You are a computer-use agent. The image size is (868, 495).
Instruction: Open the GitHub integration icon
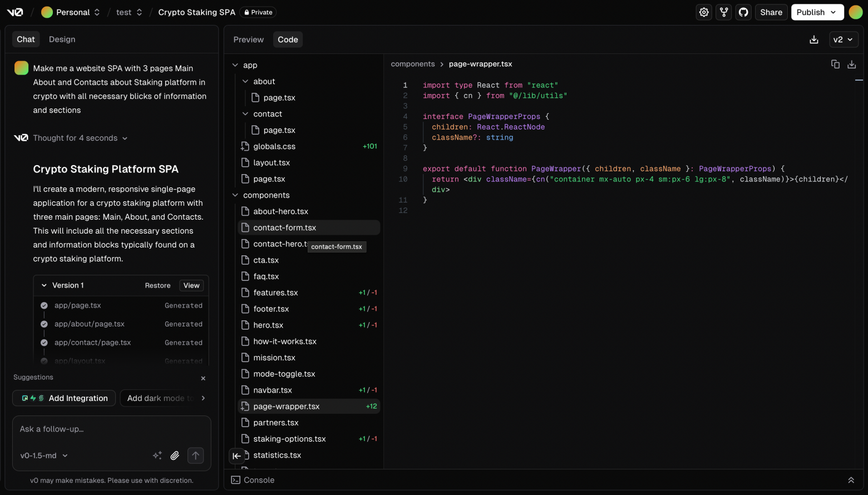743,12
